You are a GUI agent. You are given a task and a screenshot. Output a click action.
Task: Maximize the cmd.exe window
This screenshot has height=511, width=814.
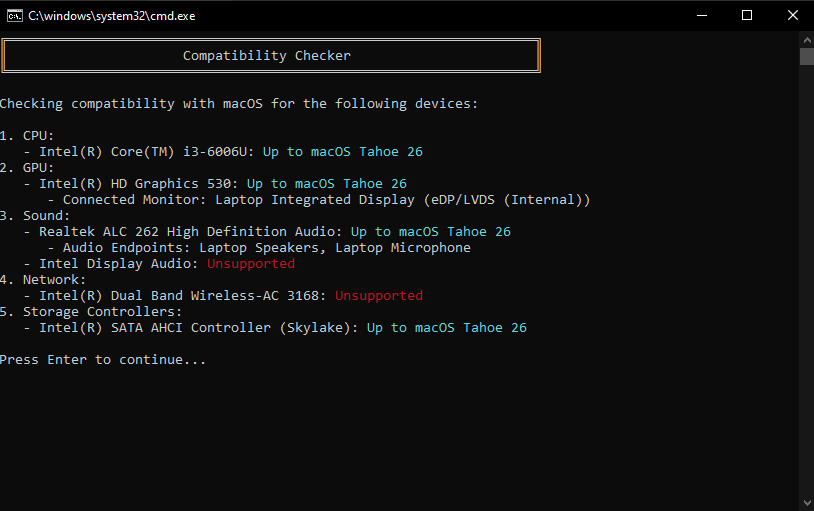click(747, 16)
